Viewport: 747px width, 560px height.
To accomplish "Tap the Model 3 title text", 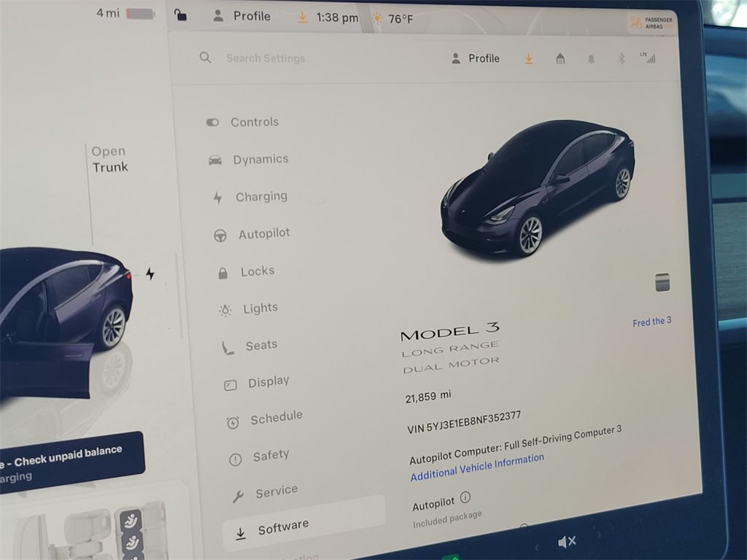I will pyautogui.click(x=450, y=331).
